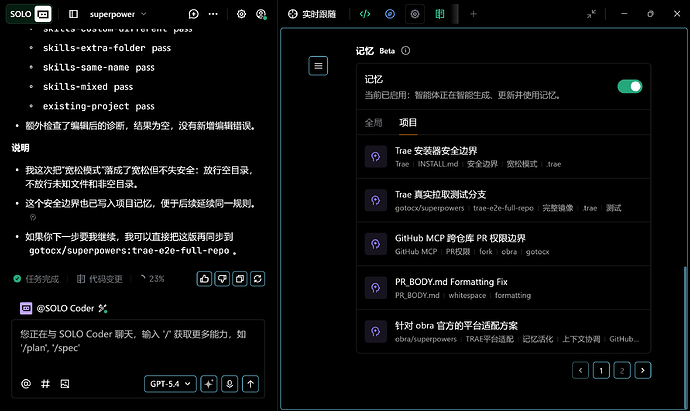Viewport: 690px width, 411px height.
Task: Open the GPT-5.4 model dropdown
Action: pyautogui.click(x=170, y=384)
